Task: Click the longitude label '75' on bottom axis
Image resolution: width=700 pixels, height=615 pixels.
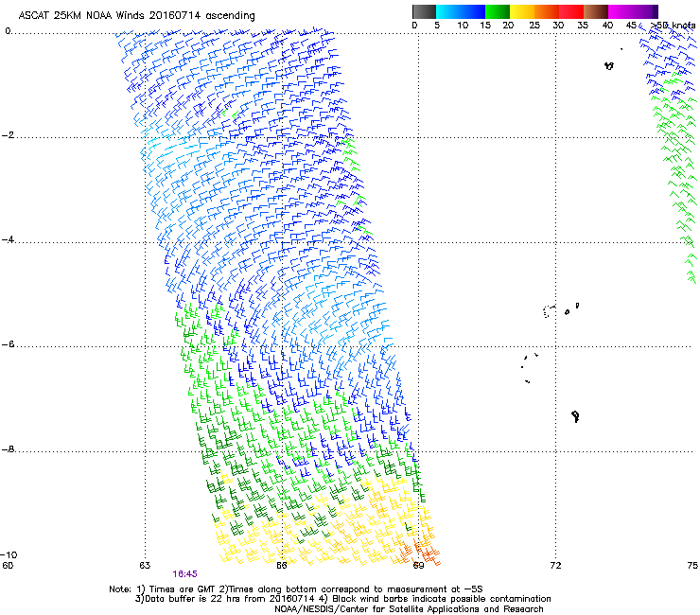Action: 692,566
